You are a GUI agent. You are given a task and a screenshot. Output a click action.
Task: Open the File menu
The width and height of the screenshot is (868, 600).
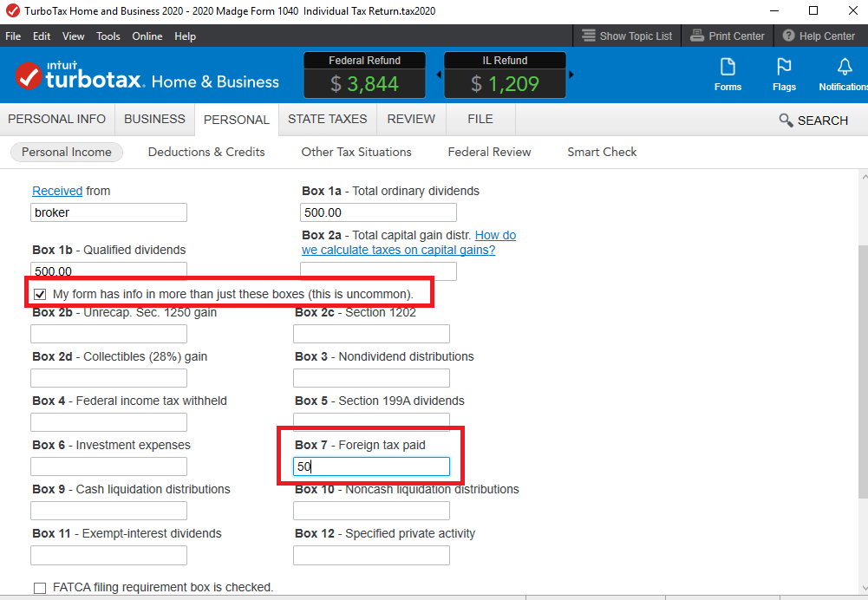(x=13, y=36)
